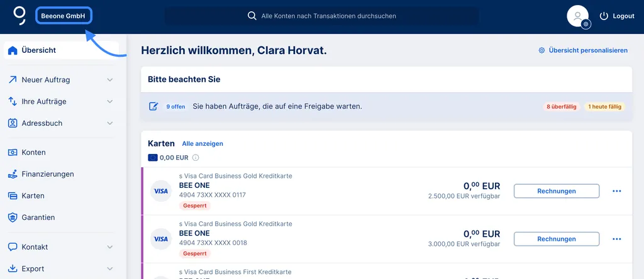Expand the Export menu chevron
Screen dimensions: 644x279
110,269
